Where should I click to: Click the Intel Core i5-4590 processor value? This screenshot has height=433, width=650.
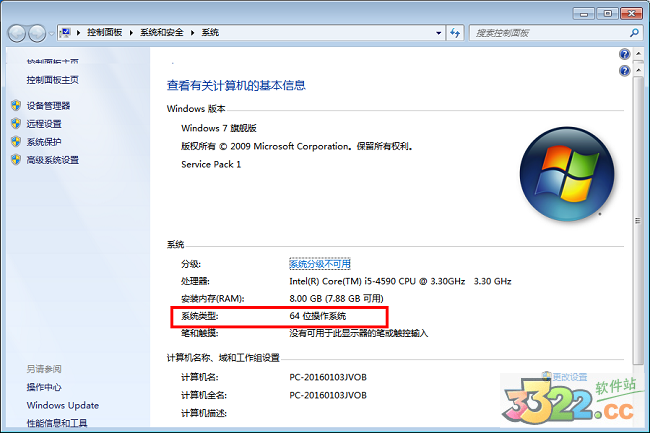400,281
